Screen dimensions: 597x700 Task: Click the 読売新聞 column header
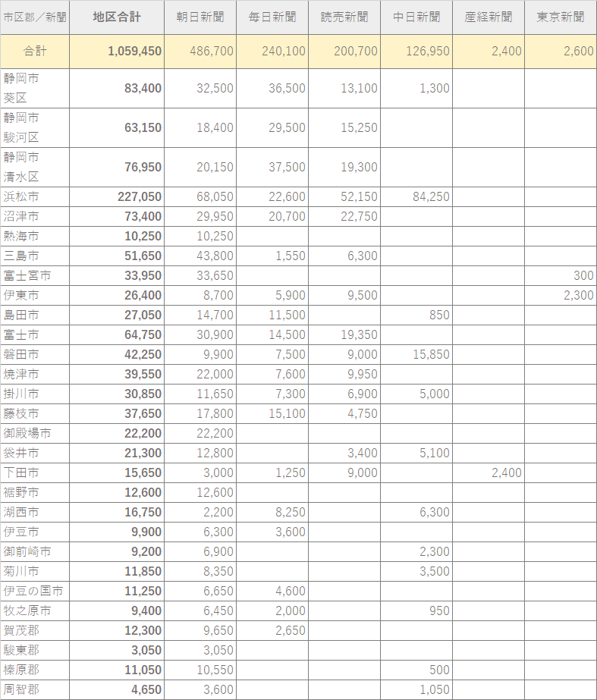click(x=344, y=17)
